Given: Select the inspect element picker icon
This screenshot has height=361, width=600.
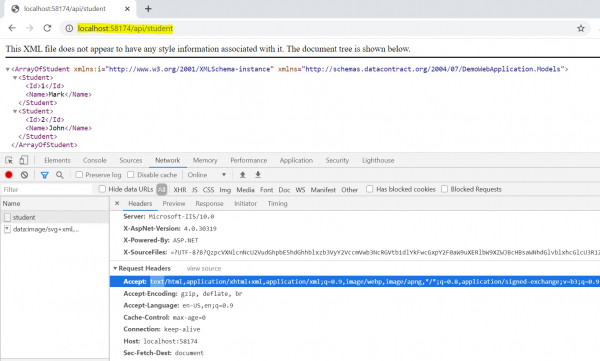Looking at the screenshot, I should pos(9,160).
